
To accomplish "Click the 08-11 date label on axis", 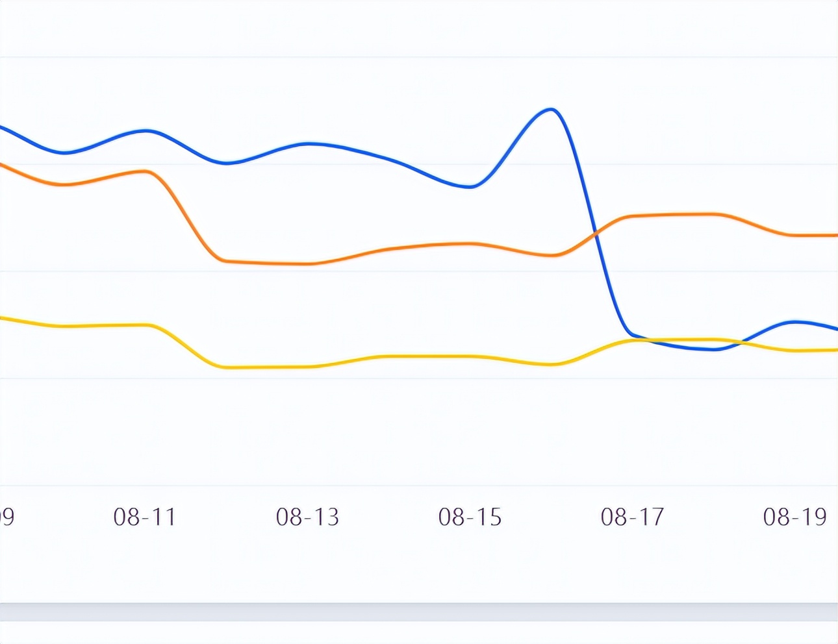I will click(x=145, y=517).
